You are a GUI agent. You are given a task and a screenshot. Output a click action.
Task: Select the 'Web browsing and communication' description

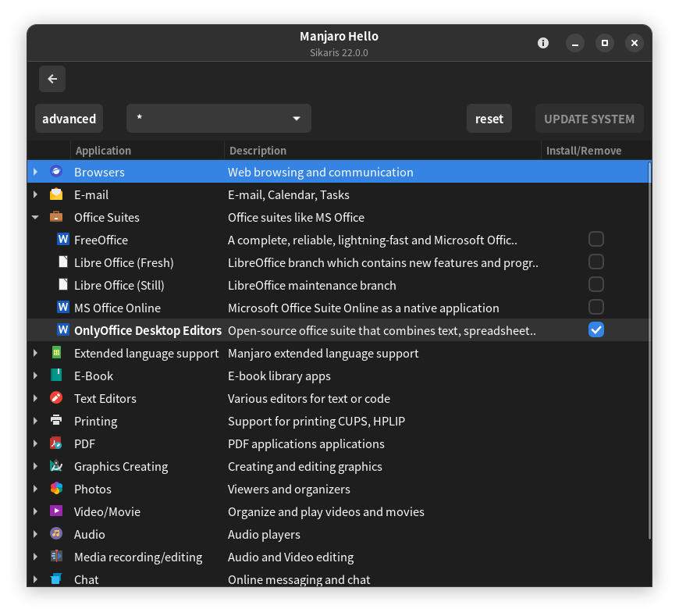[321, 172]
